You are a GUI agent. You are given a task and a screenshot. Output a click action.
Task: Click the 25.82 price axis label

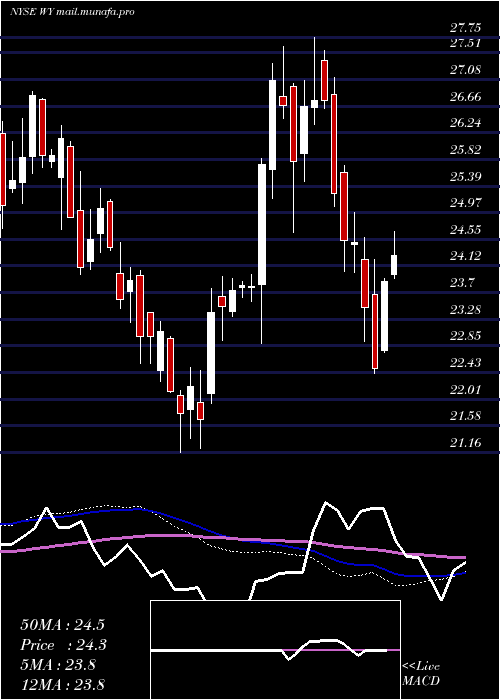point(465,150)
